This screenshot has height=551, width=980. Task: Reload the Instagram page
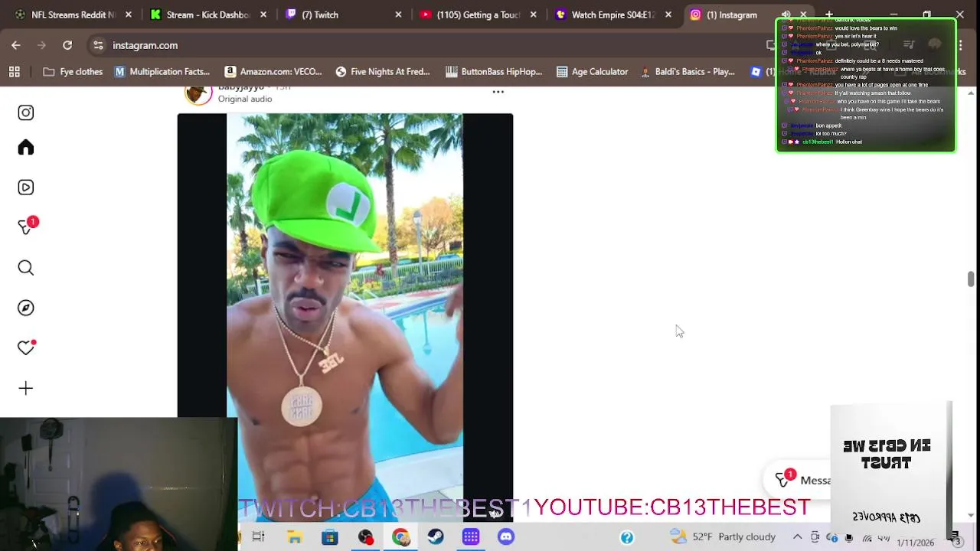tap(67, 45)
